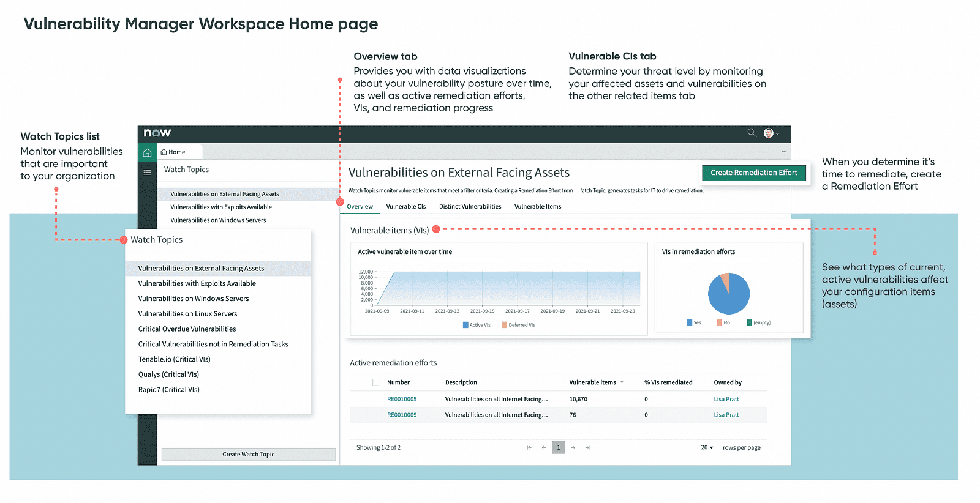Click the % VIs remediated column header
Viewport: 980px width, 503px height.
[668, 382]
